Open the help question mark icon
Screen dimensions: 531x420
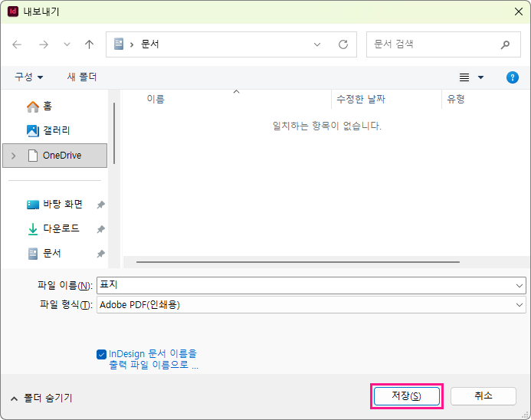tap(513, 77)
